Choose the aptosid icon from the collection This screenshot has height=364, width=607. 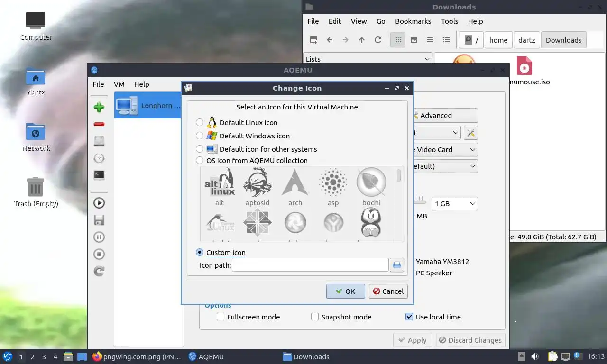pyautogui.click(x=258, y=186)
